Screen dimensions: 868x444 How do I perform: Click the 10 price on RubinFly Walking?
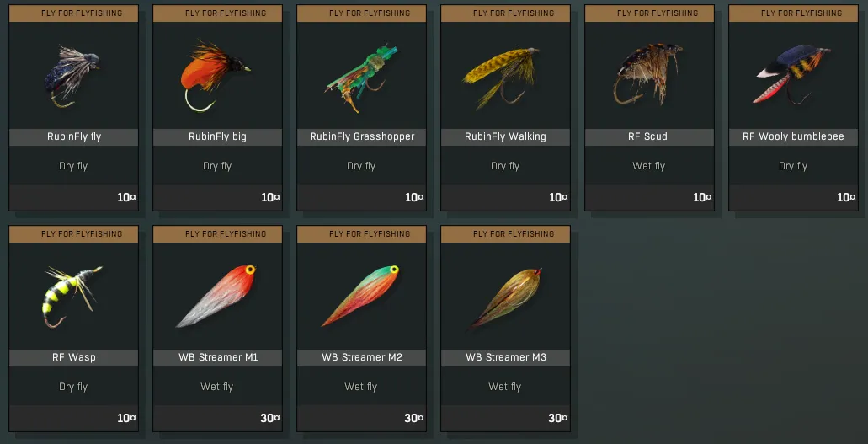558,197
